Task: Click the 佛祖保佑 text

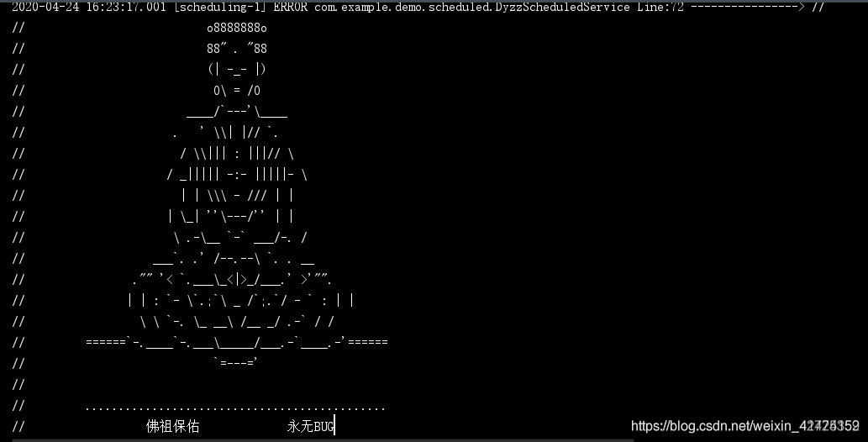Action: (173, 426)
